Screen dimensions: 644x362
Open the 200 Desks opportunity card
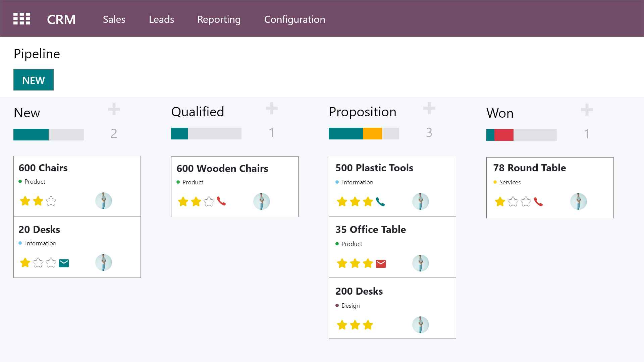tap(359, 291)
